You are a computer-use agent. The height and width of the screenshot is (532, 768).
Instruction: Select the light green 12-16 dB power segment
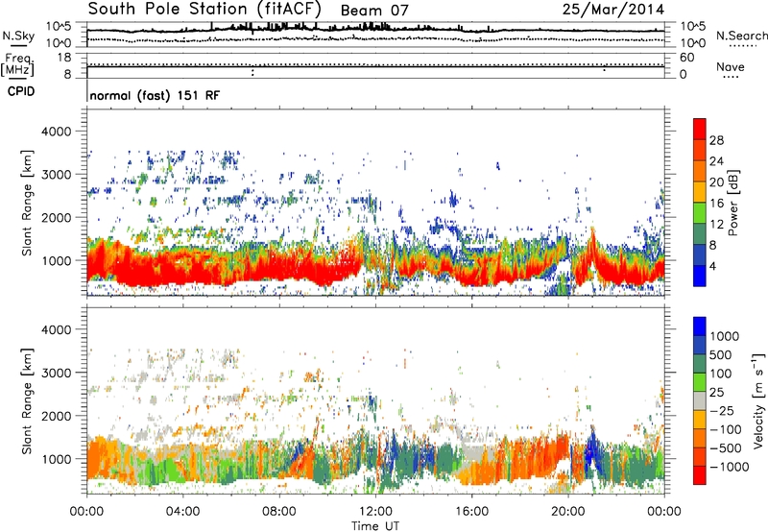pos(700,212)
